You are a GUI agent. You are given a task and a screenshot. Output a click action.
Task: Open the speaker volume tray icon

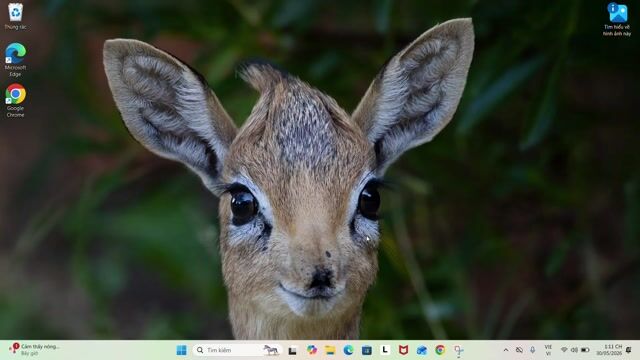[574, 350]
